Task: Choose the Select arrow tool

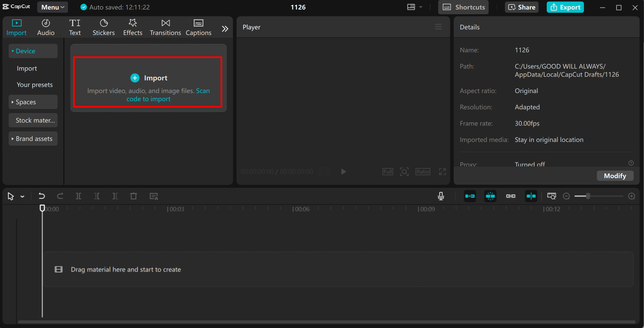Action: pos(11,196)
